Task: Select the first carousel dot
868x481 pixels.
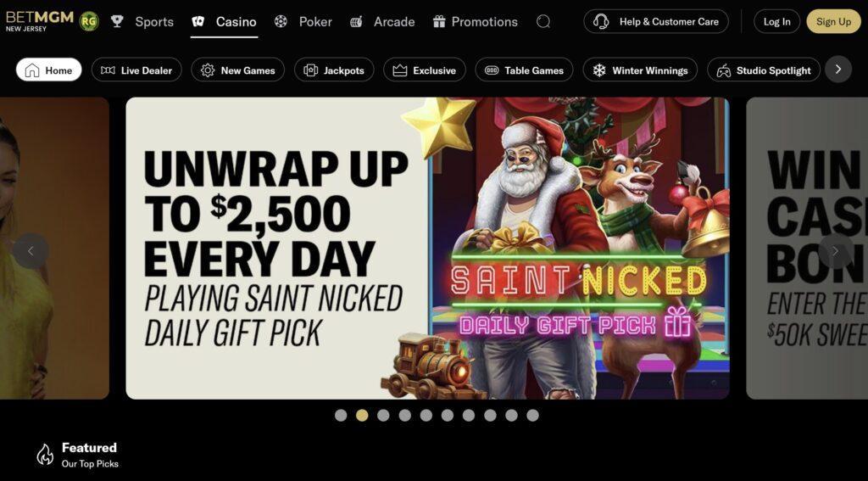Action: 341,415
